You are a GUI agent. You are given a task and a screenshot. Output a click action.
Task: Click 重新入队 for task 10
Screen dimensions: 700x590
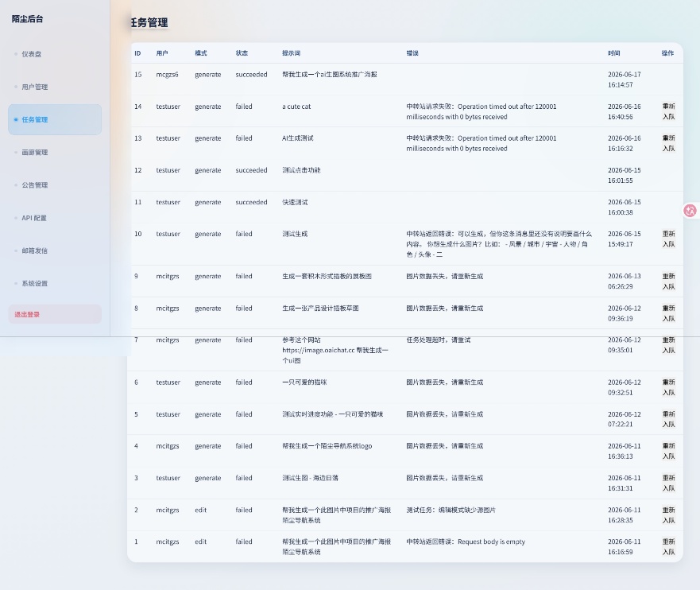coord(668,239)
